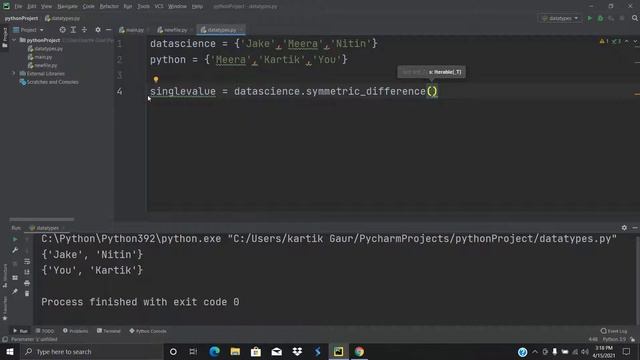Click the datatypes.py breadcrumb
This screenshot has width=640, height=360.
62,18
